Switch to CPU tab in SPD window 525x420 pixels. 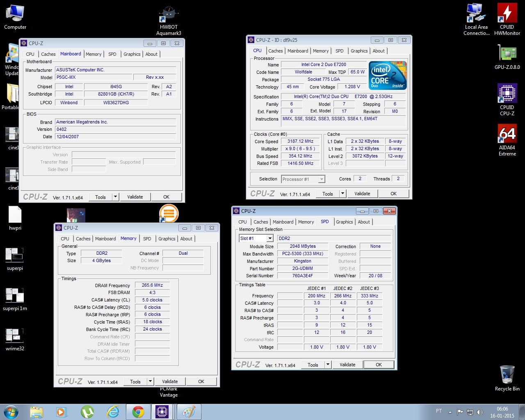pyautogui.click(x=243, y=222)
